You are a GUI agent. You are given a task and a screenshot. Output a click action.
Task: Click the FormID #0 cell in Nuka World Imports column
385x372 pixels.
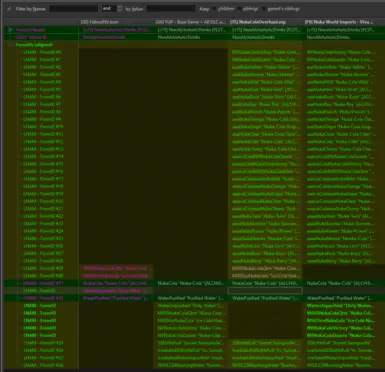click(344, 52)
